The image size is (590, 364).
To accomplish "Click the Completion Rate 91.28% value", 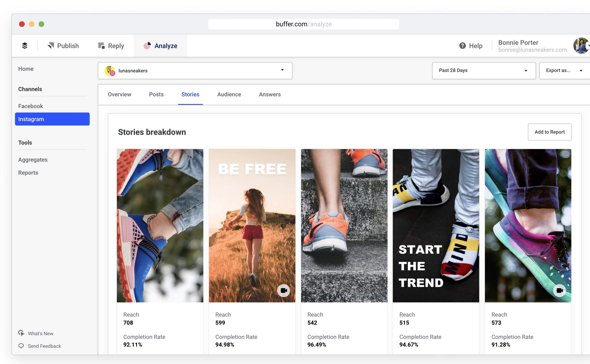I will (x=501, y=344).
